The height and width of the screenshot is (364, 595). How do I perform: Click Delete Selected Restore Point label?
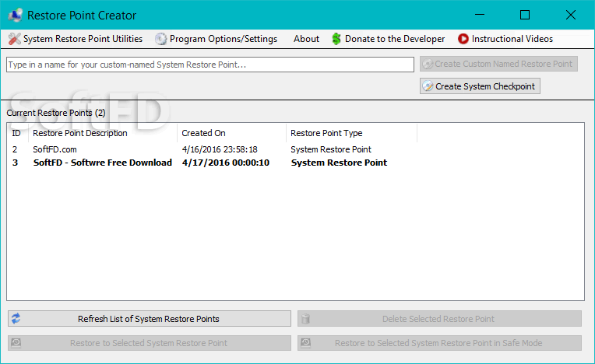[x=438, y=319]
